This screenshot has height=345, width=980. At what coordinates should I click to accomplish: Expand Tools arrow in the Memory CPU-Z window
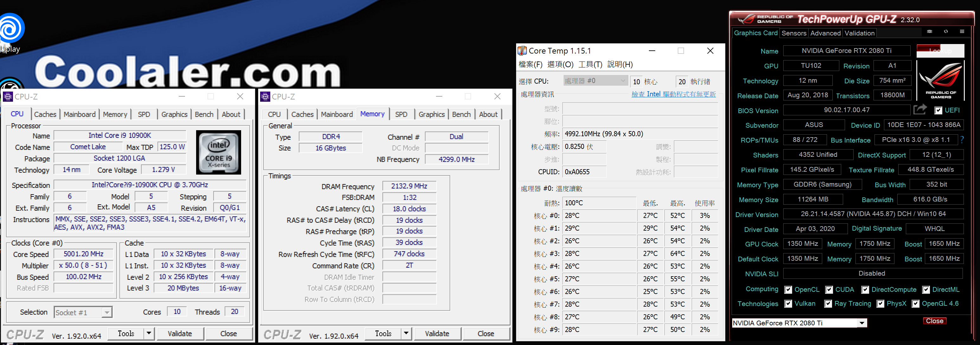[406, 333]
